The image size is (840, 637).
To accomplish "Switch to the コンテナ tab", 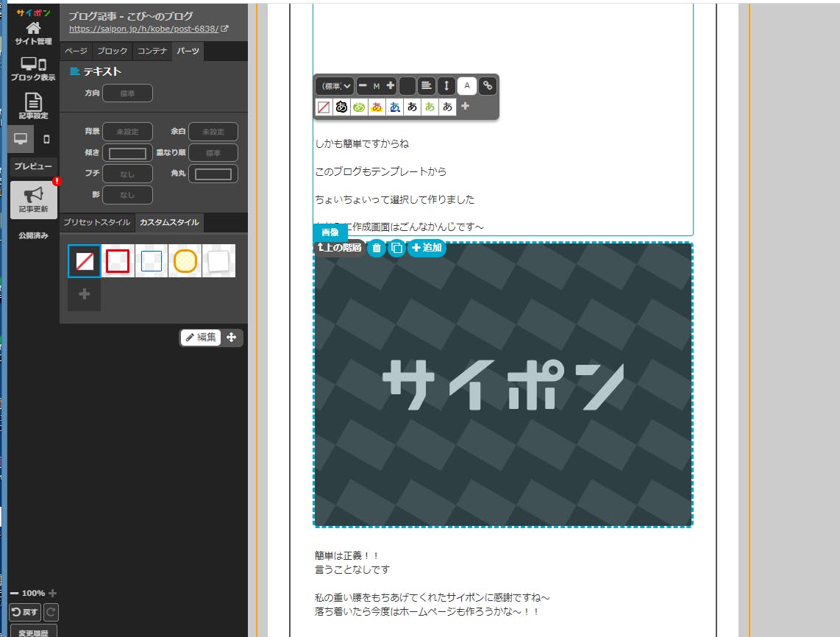I will 152,51.
